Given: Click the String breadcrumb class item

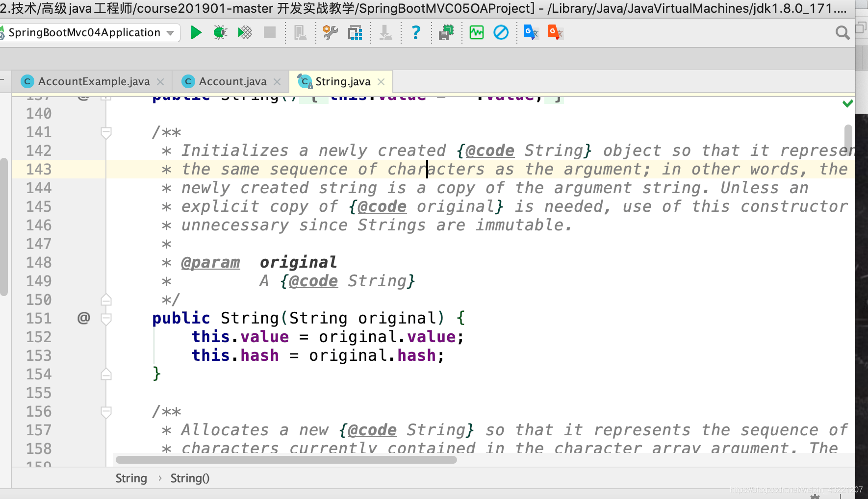Looking at the screenshot, I should [x=131, y=478].
